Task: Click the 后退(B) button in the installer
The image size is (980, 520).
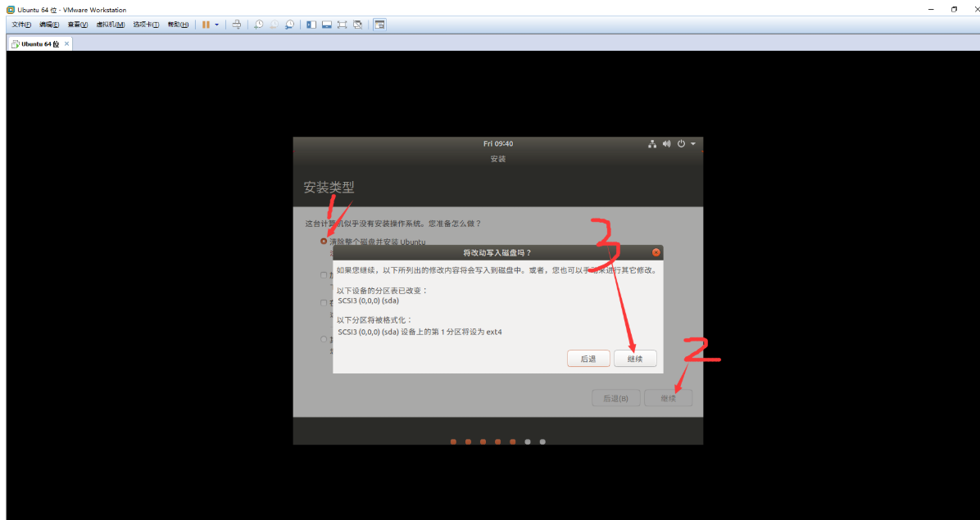Action: [x=615, y=398]
